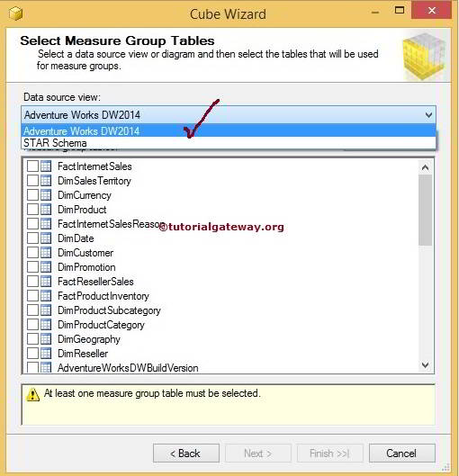
Task: Click the DimPromotion table name
Action: click(86, 267)
